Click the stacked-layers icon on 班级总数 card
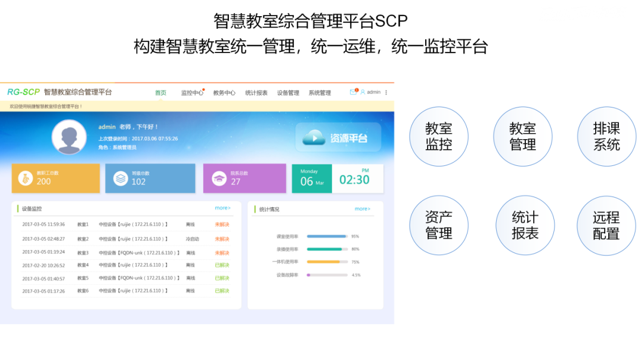 120,177
